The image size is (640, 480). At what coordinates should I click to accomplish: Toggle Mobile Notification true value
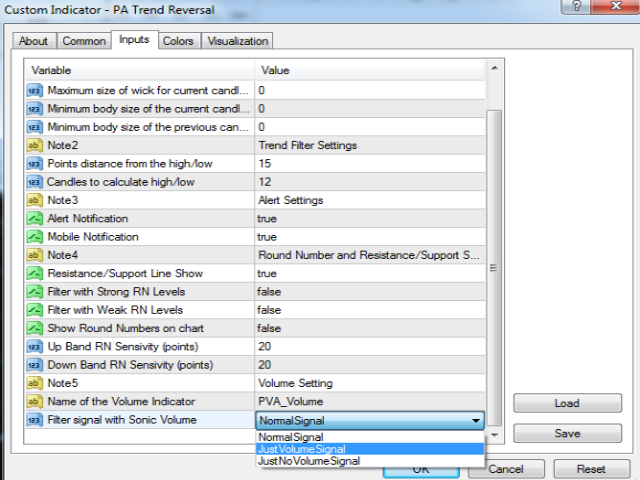370,237
